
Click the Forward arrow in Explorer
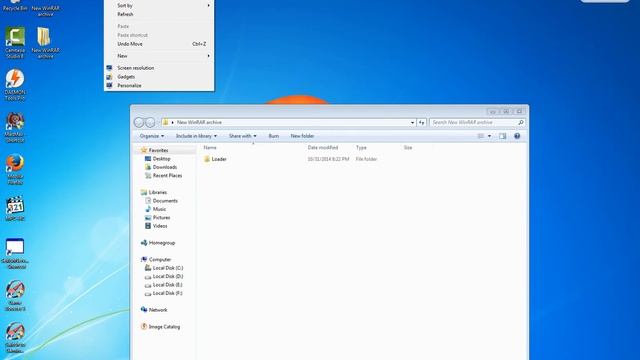[x=150, y=122]
